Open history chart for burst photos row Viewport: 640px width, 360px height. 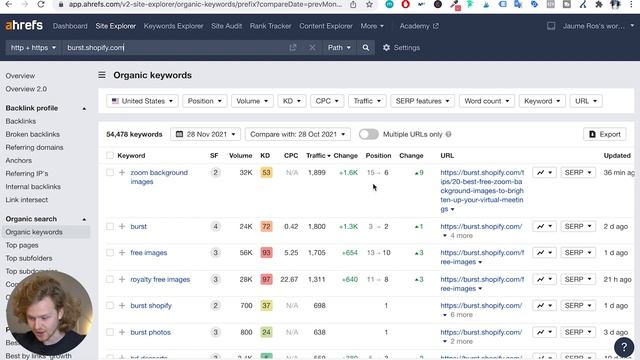(x=544, y=332)
